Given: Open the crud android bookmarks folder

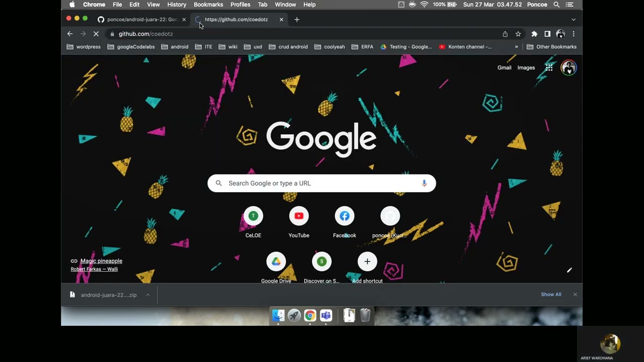Looking at the screenshot, I should (288, 47).
